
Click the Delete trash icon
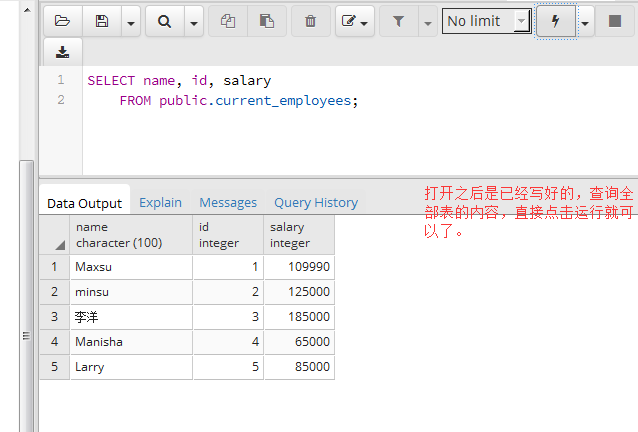310,21
